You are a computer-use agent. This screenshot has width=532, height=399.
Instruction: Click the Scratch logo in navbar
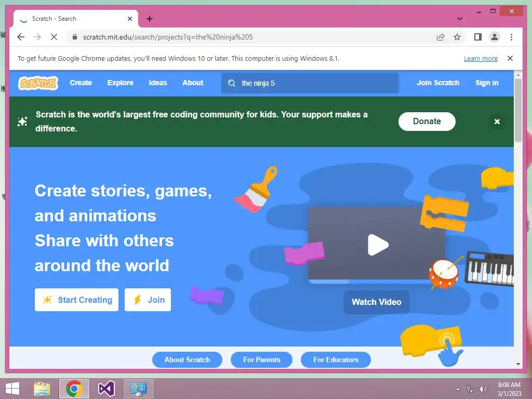(38, 83)
